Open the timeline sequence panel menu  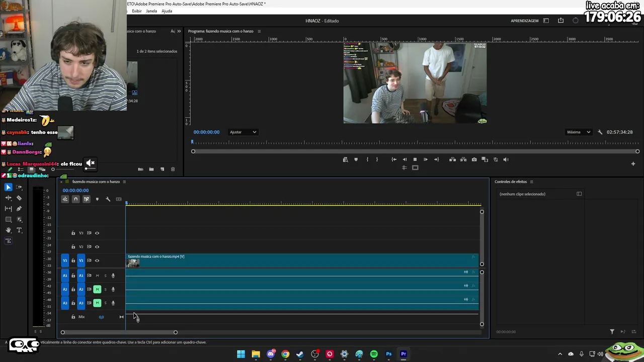tap(124, 182)
